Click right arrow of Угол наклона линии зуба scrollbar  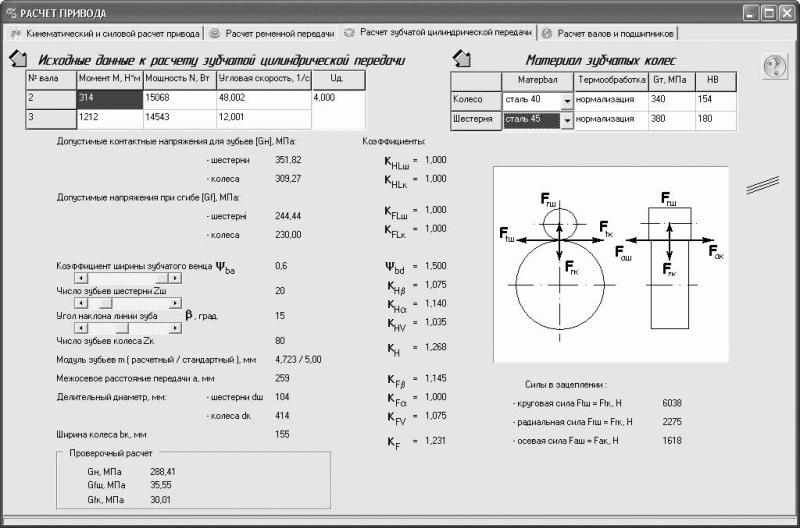pyautogui.click(x=174, y=328)
